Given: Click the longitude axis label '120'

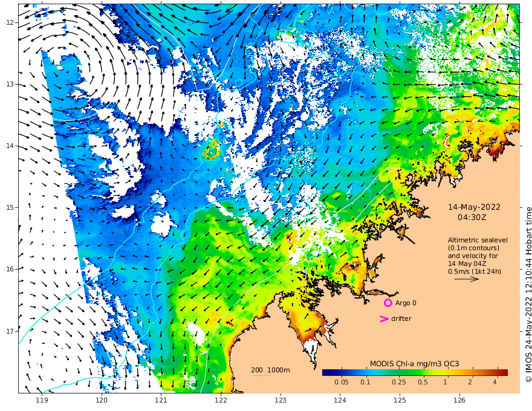Looking at the screenshot, I should coord(102,401).
